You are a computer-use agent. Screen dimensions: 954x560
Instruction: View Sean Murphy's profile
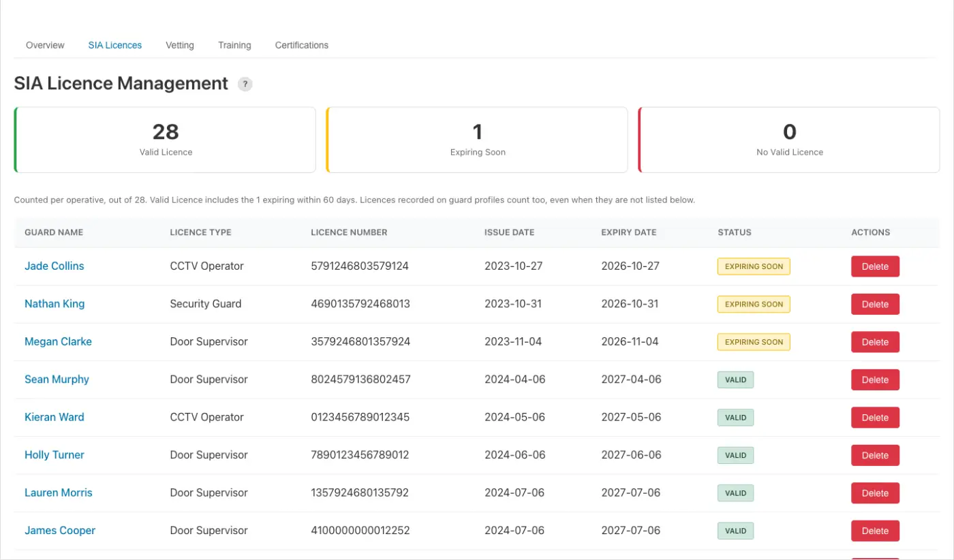(x=57, y=379)
